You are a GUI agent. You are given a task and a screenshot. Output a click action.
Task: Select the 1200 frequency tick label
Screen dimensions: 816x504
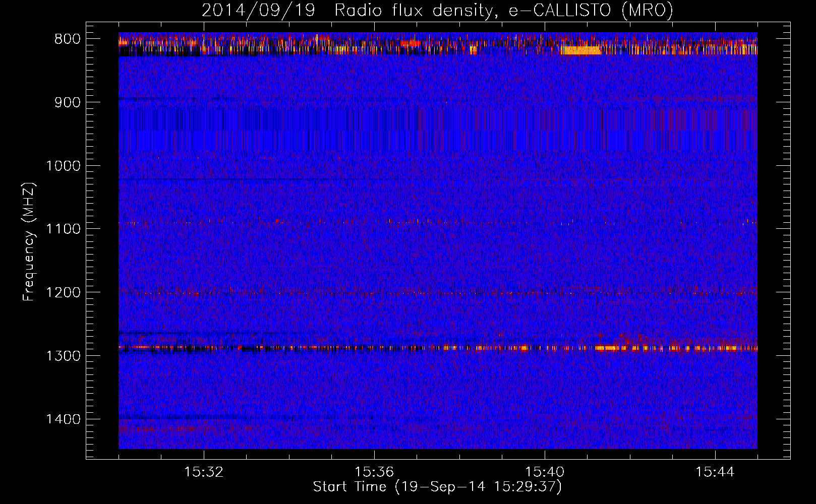pos(63,293)
